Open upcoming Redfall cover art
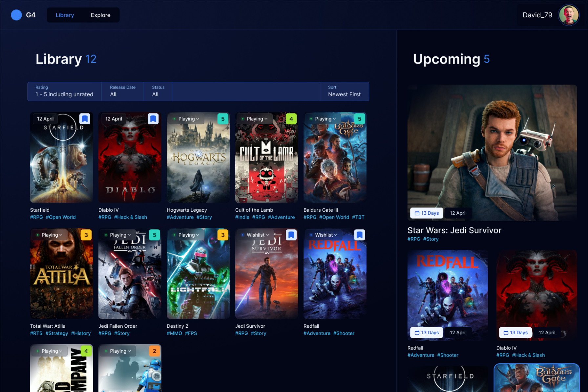The image size is (588, 392). click(x=448, y=295)
